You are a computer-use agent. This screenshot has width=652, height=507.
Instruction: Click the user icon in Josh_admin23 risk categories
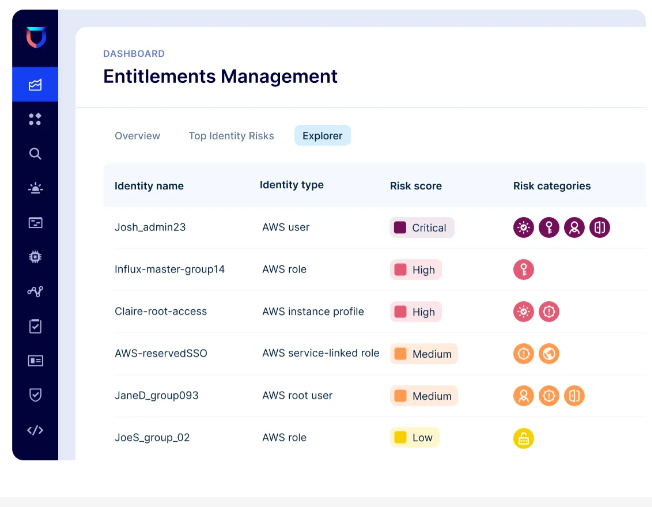click(574, 227)
